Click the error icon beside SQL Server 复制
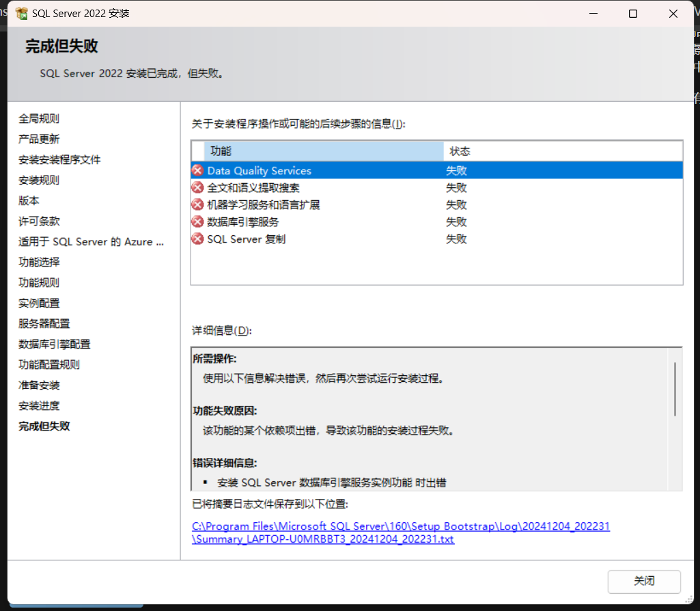This screenshot has height=611, width=700. [x=197, y=239]
